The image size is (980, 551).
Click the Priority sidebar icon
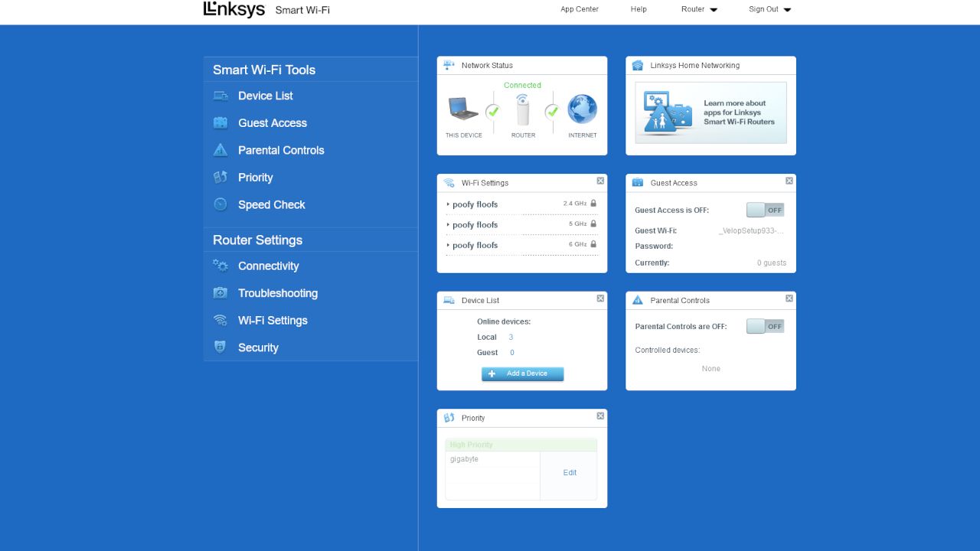(x=220, y=178)
